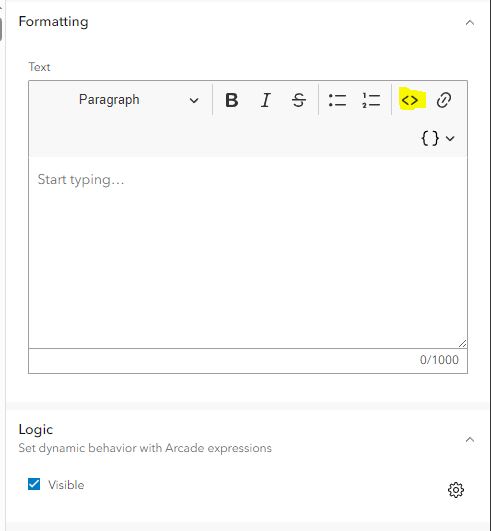This screenshot has height=531, width=491.
Task: Apply italic formatting
Action: (266, 100)
